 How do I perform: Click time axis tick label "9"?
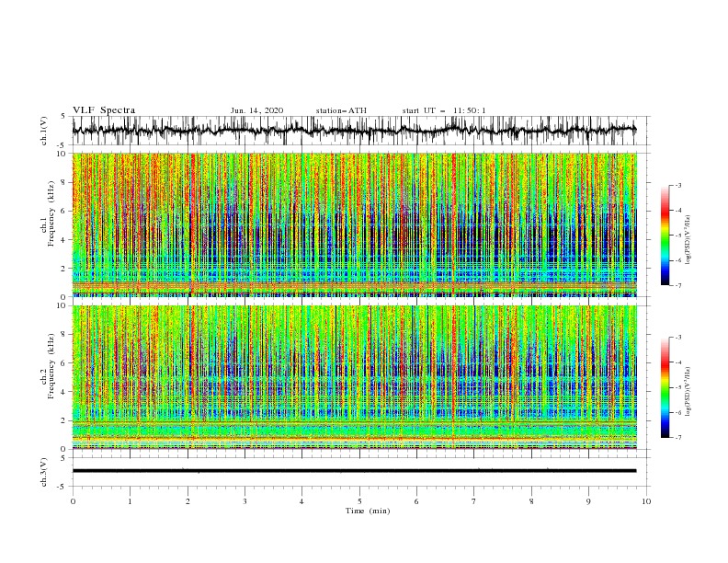click(588, 501)
